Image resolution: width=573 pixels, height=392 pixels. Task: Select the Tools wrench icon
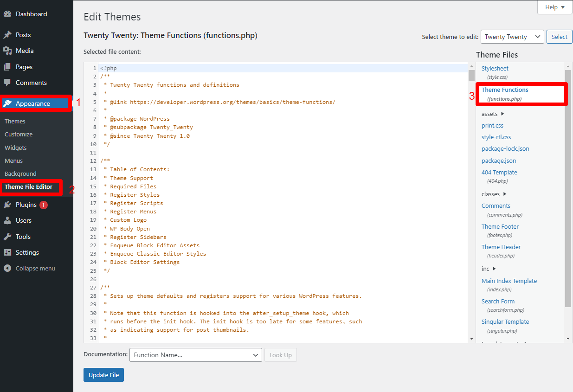(8, 237)
